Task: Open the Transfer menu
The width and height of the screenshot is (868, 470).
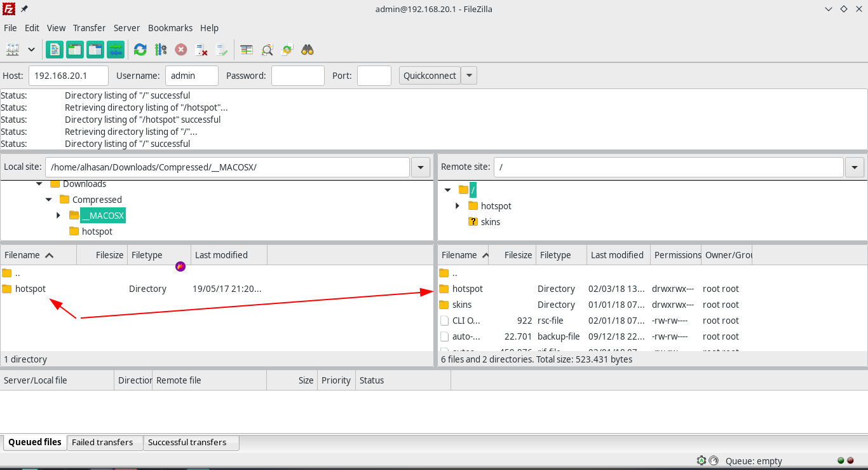Action: click(x=89, y=27)
